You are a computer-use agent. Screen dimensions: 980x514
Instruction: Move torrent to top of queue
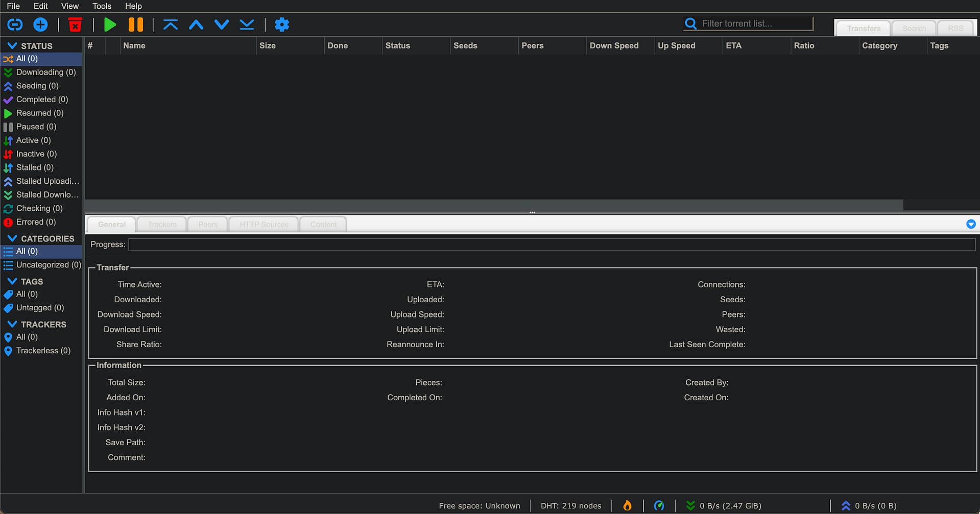[171, 25]
